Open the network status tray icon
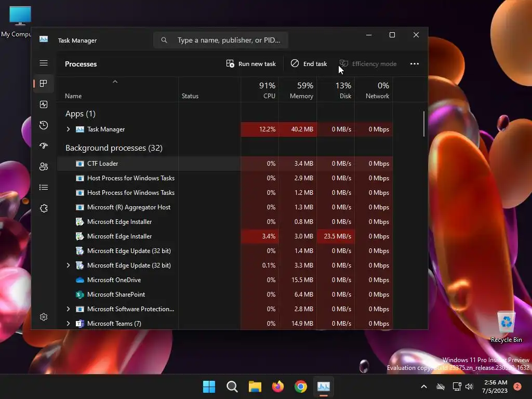532x399 pixels. coord(457,387)
